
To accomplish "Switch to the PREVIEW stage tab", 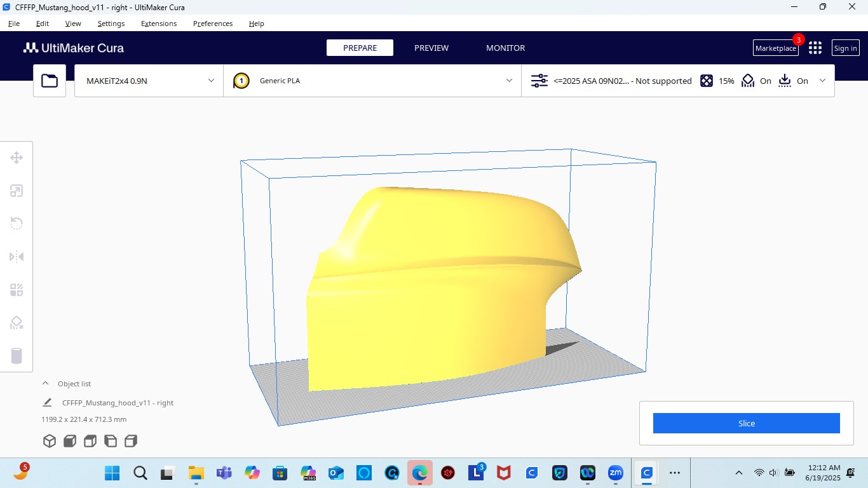I will point(431,48).
